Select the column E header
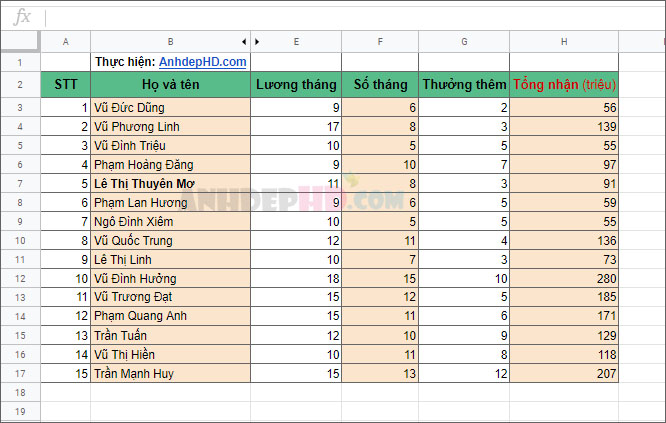 pyautogui.click(x=296, y=42)
